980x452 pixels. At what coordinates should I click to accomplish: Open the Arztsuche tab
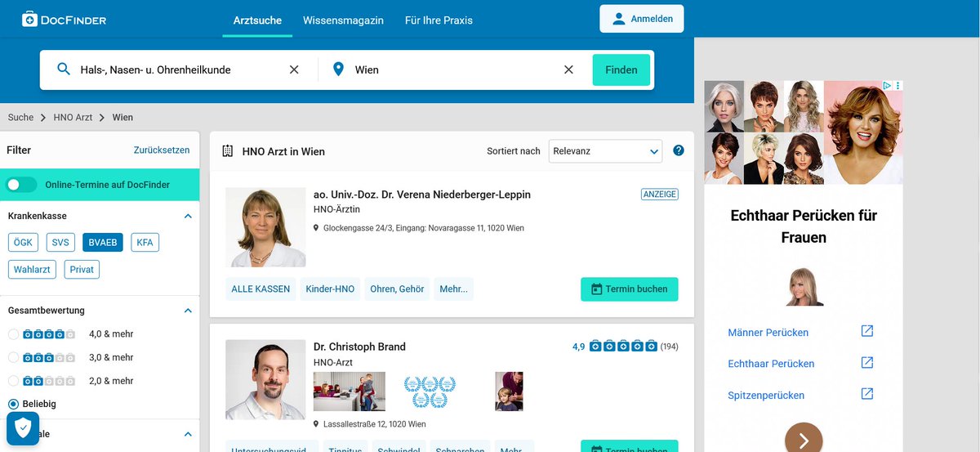pos(257,20)
